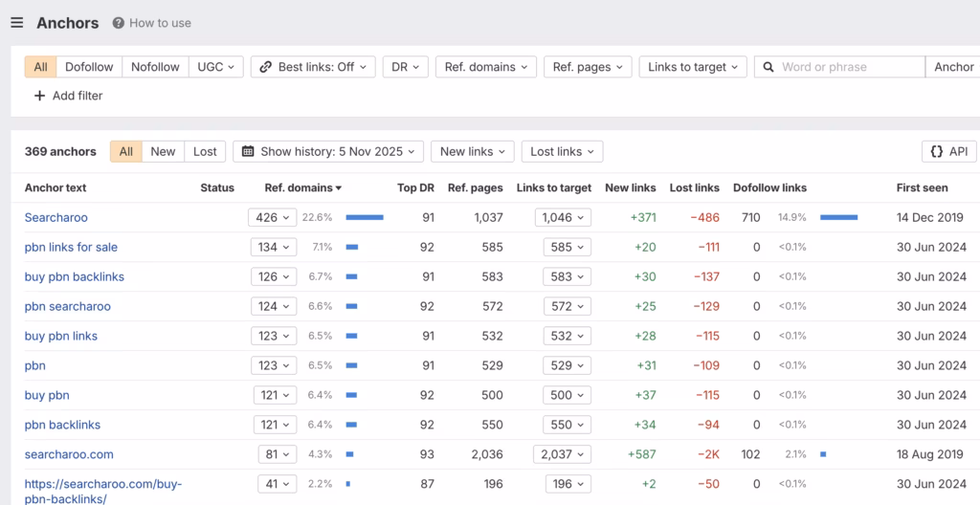The width and height of the screenshot is (980, 505).
Task: Click the Anchor text column header
Action: 56,187
